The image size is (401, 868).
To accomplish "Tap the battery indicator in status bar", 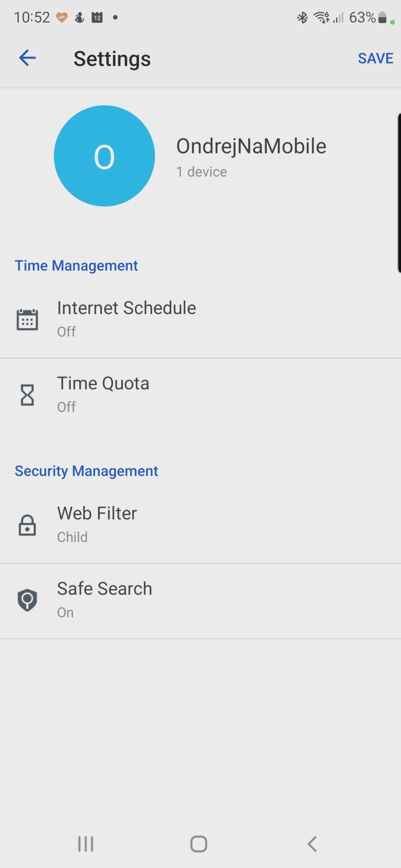I will (383, 18).
